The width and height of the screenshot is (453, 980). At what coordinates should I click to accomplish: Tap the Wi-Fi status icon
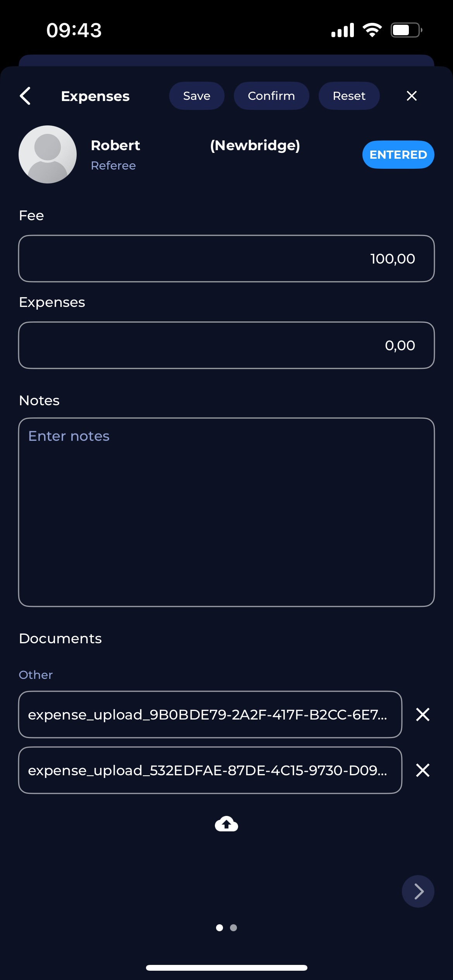(372, 30)
